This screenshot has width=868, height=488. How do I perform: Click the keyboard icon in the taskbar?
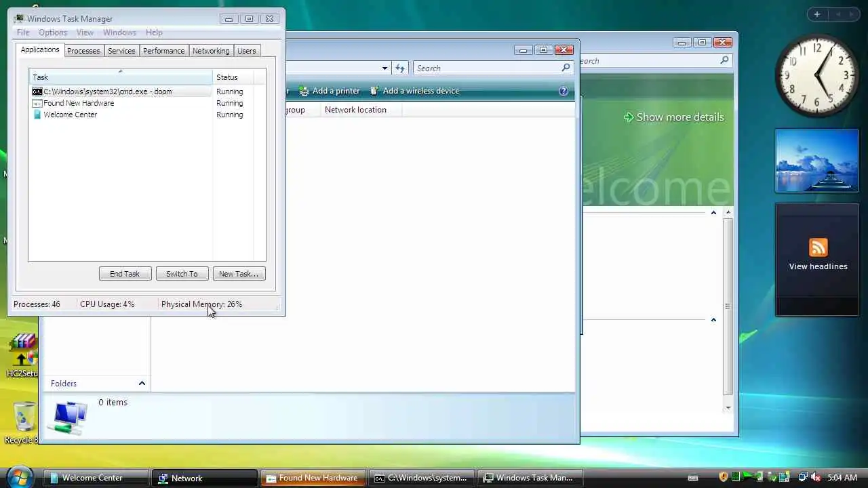click(x=693, y=479)
